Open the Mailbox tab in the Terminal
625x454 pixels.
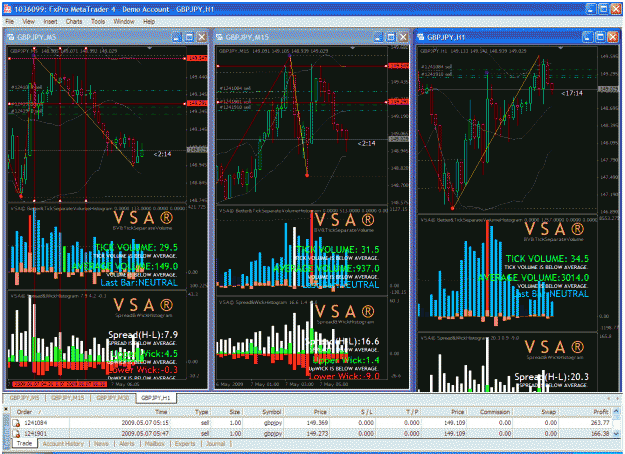coord(154,444)
